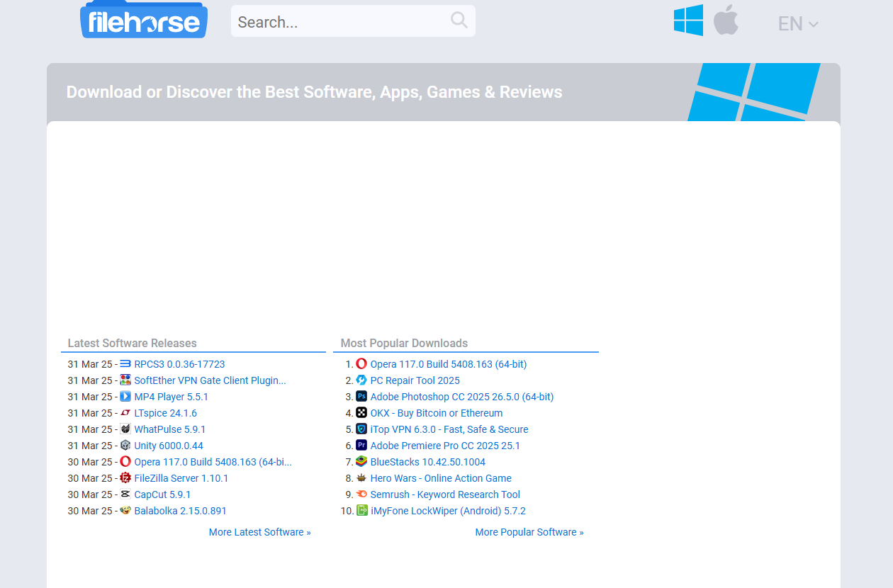Click the PC Repair Tool icon
The width and height of the screenshot is (893, 588).
[x=361, y=380]
